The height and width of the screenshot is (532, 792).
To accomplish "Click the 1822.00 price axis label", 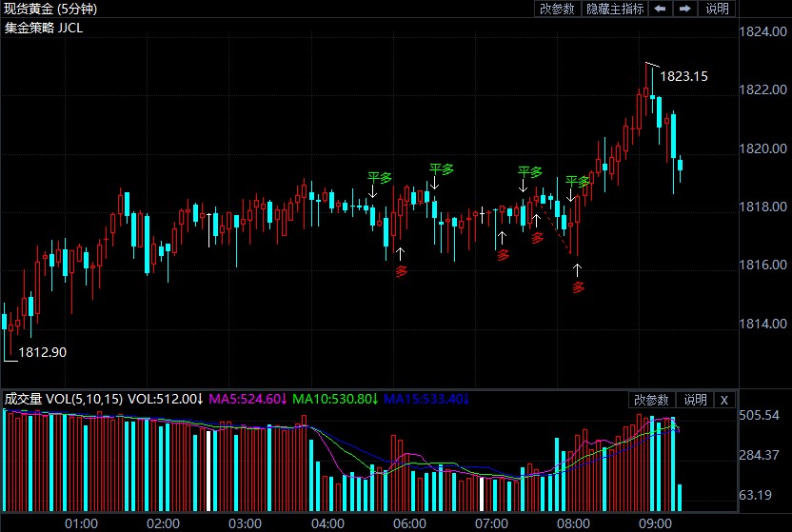I will tap(762, 89).
